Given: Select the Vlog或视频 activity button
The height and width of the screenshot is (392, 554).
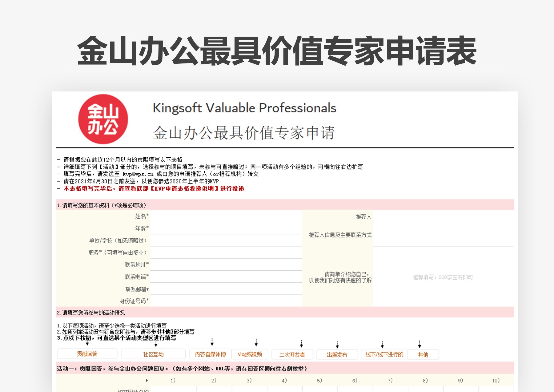Looking at the screenshot, I should coord(251,354).
